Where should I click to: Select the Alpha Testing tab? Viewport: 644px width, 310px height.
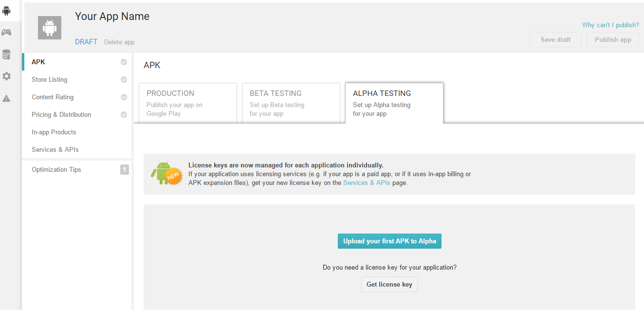point(394,103)
